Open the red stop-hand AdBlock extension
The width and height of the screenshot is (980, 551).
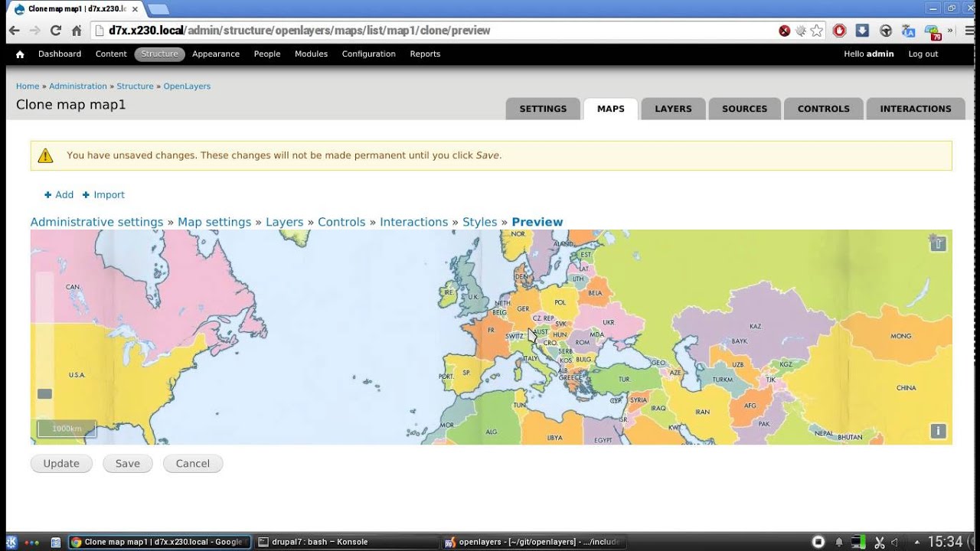[840, 31]
